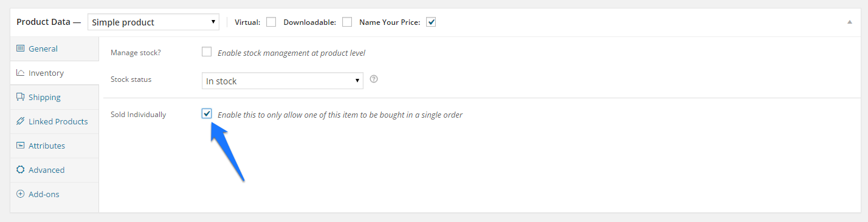Collapse the Product Data panel arrow
The width and height of the screenshot is (868, 222).
pyautogui.click(x=849, y=21)
